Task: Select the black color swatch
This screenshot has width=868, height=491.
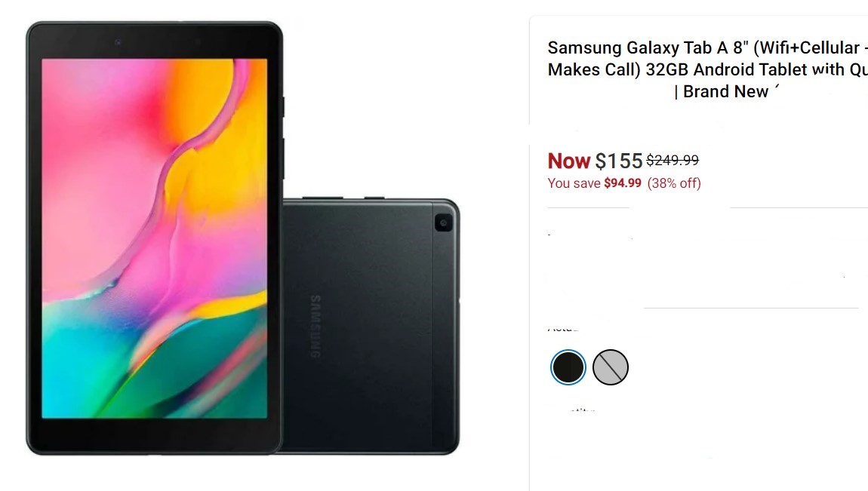Action: pos(568,367)
